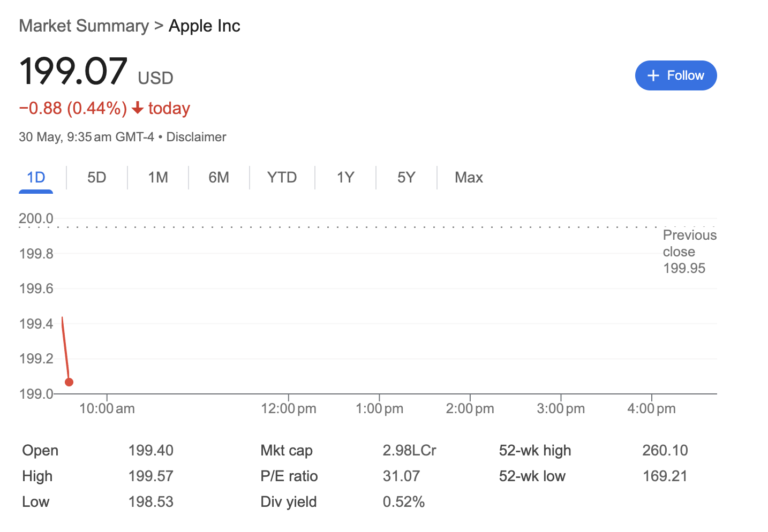Click the red current price dot on chart
Viewport: 768px width, 532px height.
click(x=69, y=382)
